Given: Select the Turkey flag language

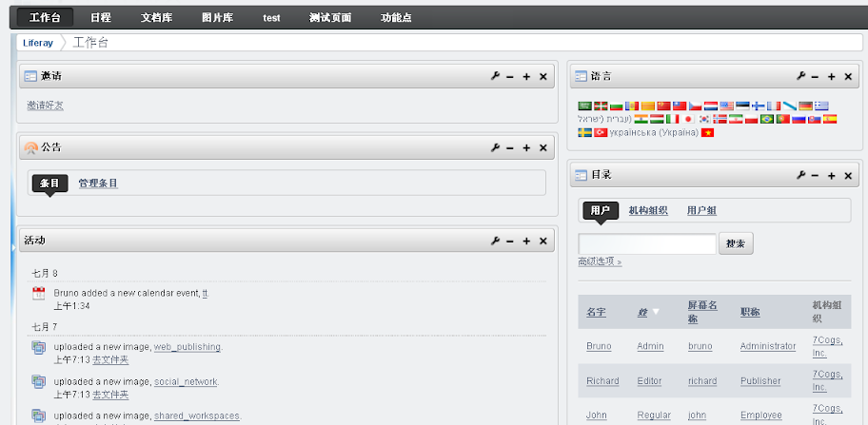Looking at the screenshot, I should [601, 133].
